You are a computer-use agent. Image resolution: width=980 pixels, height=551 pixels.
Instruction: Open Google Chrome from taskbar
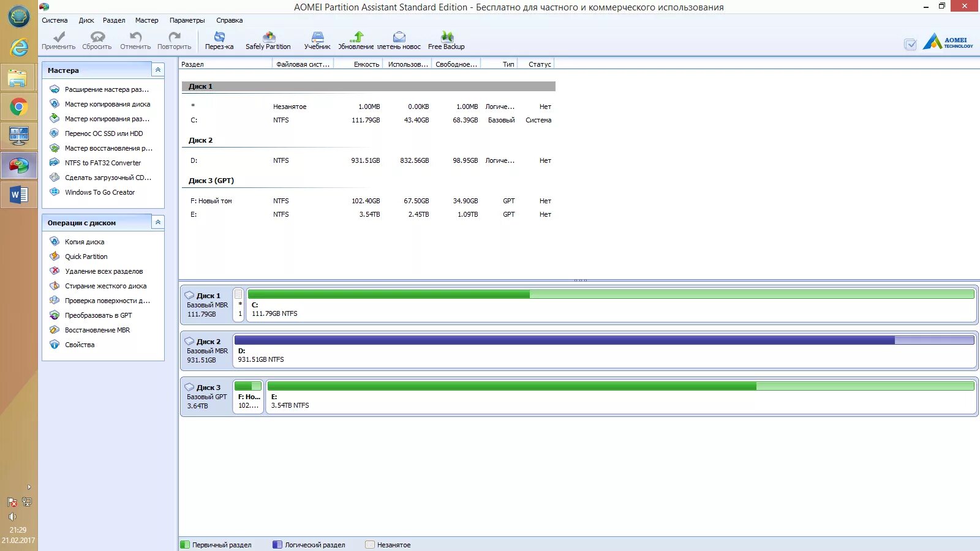point(19,107)
